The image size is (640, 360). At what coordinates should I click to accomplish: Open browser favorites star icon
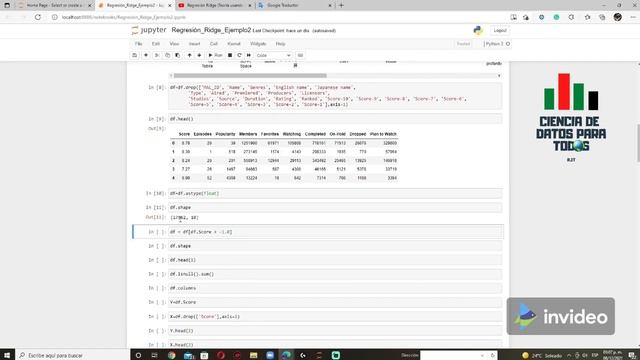click(x=587, y=17)
